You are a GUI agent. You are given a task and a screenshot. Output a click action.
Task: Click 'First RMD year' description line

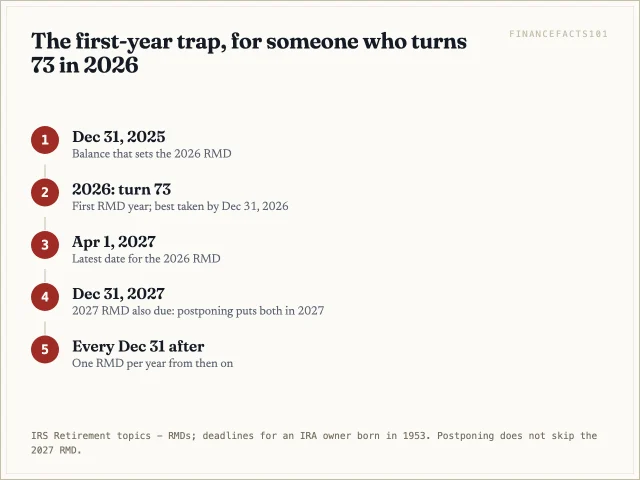click(x=180, y=206)
